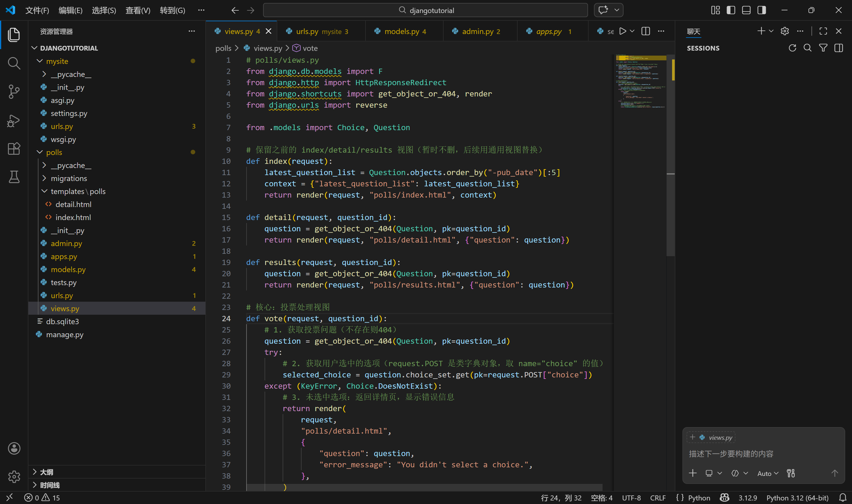852x504 pixels.
Task: Refresh the chat sessions list
Action: (x=792, y=48)
